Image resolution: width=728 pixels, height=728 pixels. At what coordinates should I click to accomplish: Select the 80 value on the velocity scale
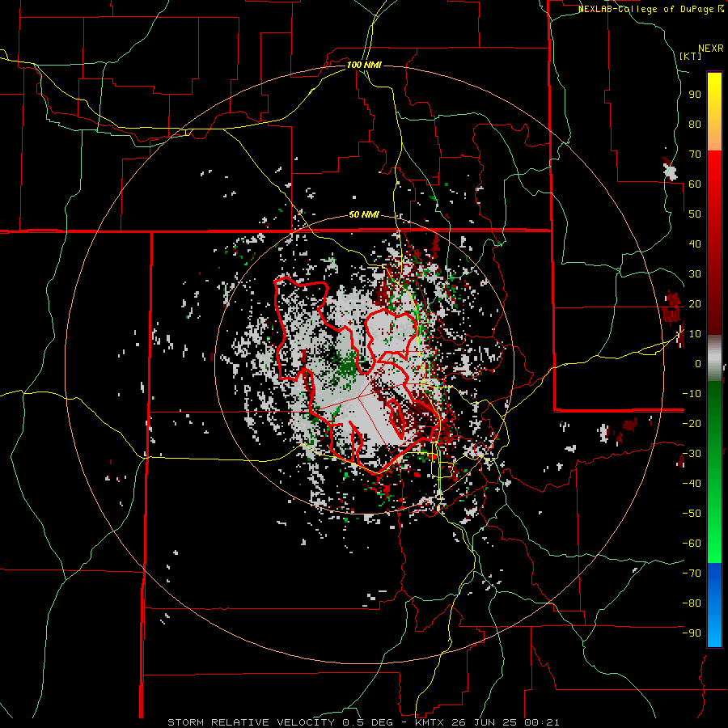click(695, 124)
